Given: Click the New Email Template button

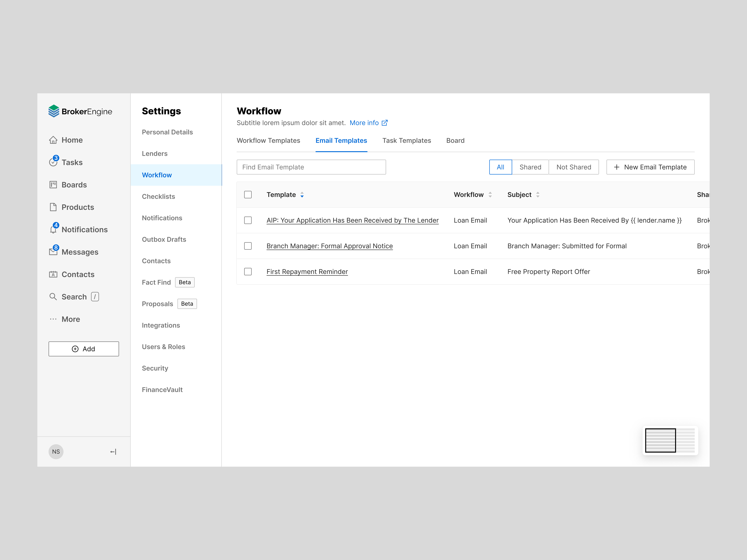Looking at the screenshot, I should click(650, 167).
